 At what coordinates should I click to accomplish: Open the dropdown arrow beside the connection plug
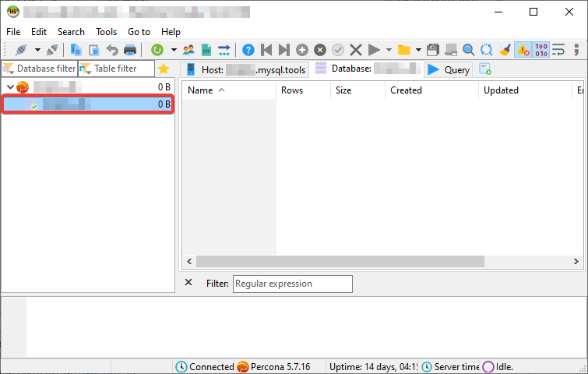click(x=37, y=50)
